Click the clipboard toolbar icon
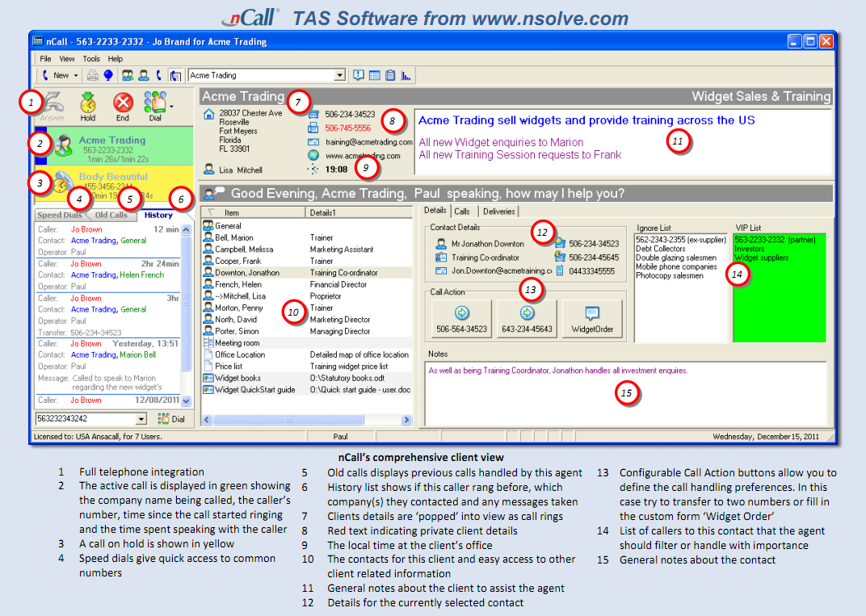 [x=390, y=75]
